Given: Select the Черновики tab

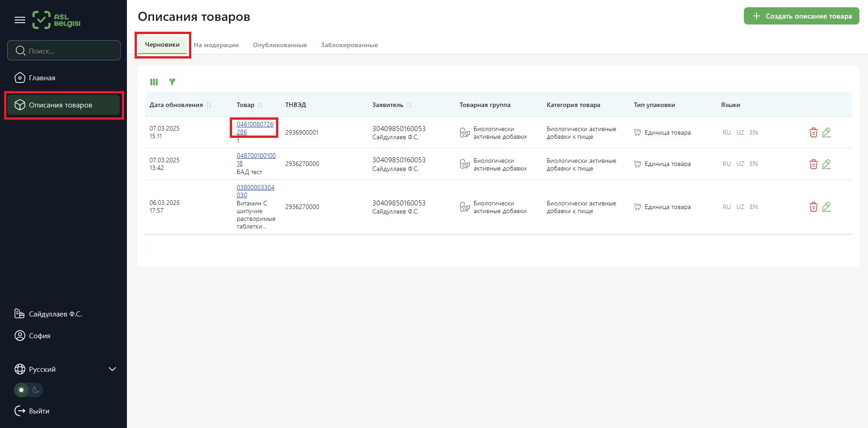Looking at the screenshot, I should [x=162, y=44].
